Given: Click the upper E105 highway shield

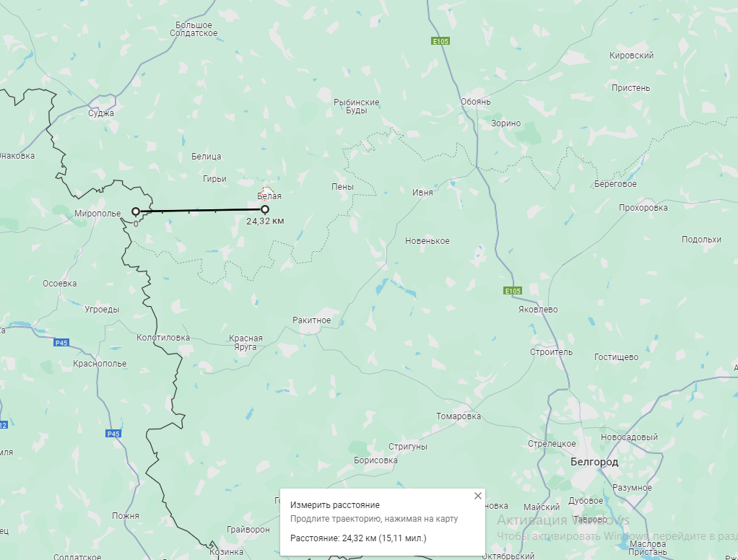Looking at the screenshot, I should click(440, 41).
